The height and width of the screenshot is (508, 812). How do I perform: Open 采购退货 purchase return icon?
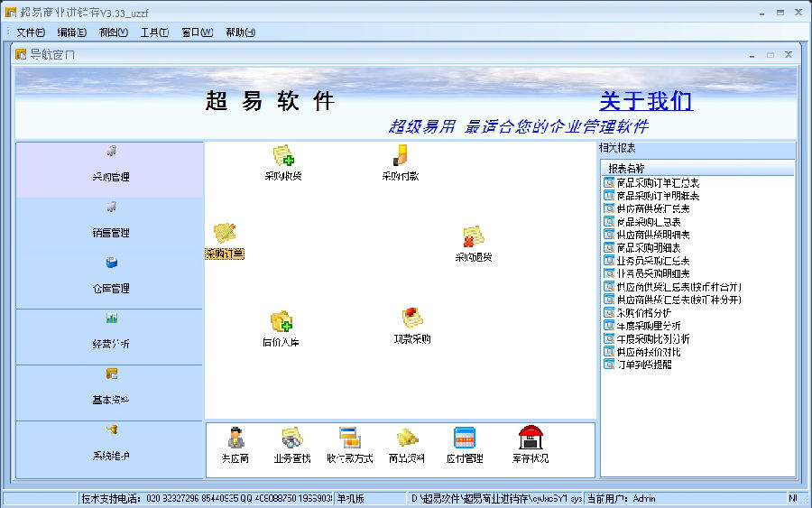pyautogui.click(x=474, y=244)
